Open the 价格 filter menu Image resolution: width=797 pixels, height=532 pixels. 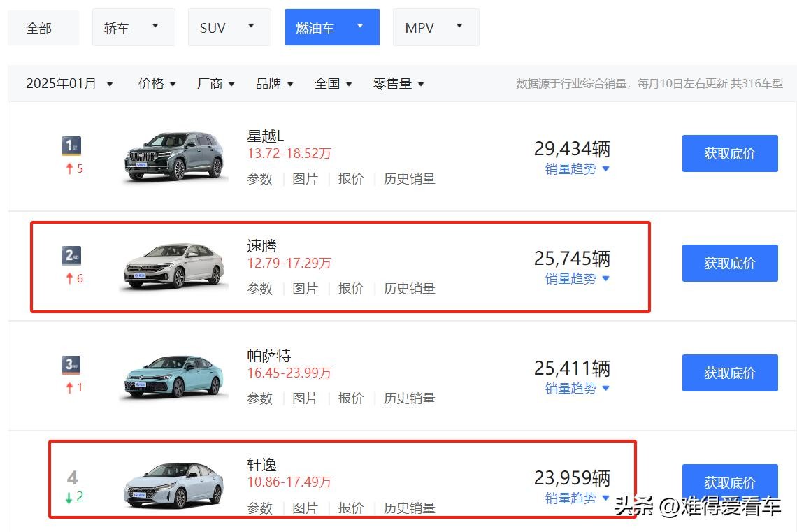pos(157,84)
